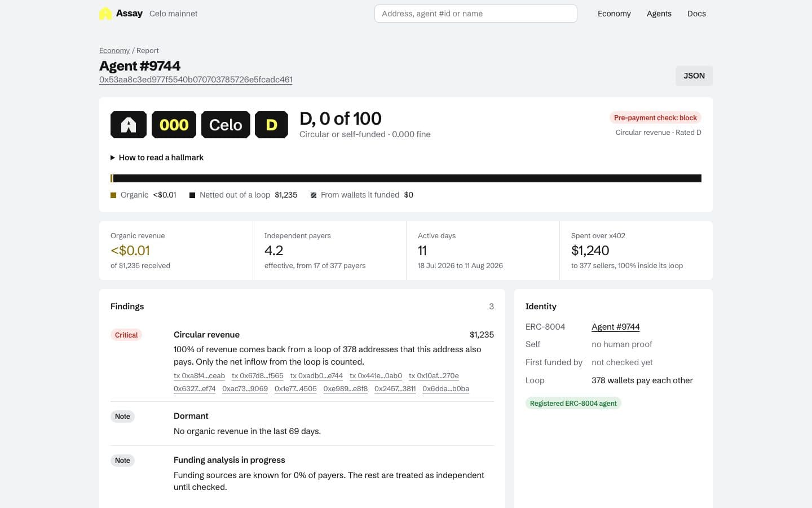Open address 0x6dda...b0ba

(445, 389)
